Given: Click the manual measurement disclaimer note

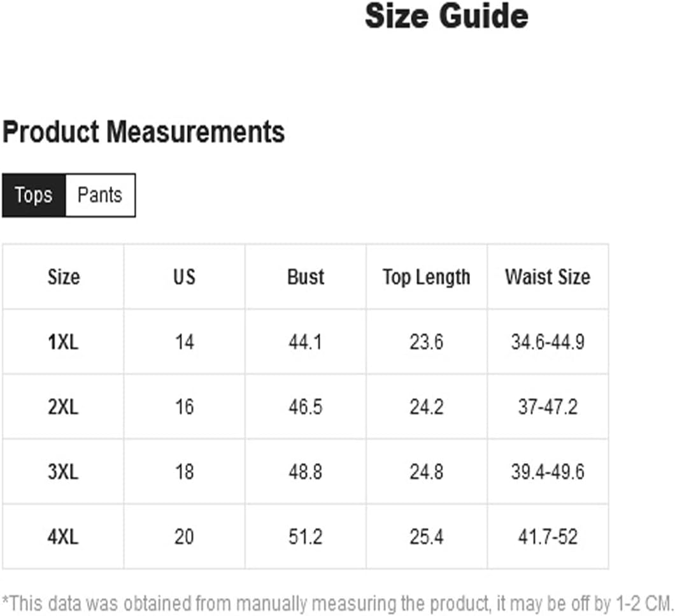Looking at the screenshot, I should click(337, 603).
